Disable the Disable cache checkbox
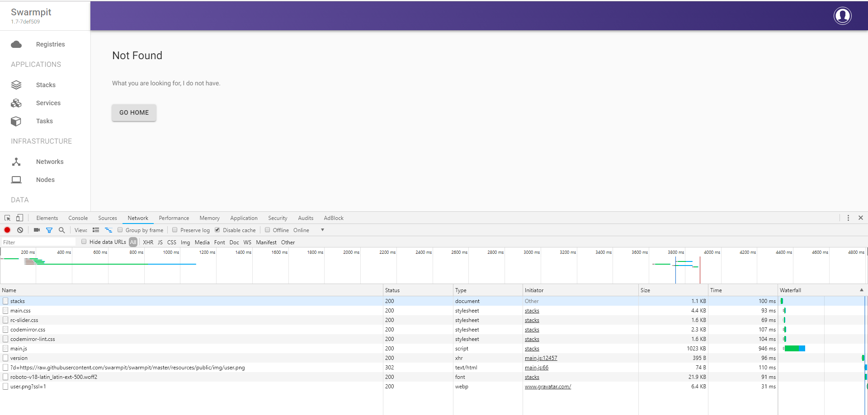Viewport: 868px width, 415px height. click(x=217, y=230)
